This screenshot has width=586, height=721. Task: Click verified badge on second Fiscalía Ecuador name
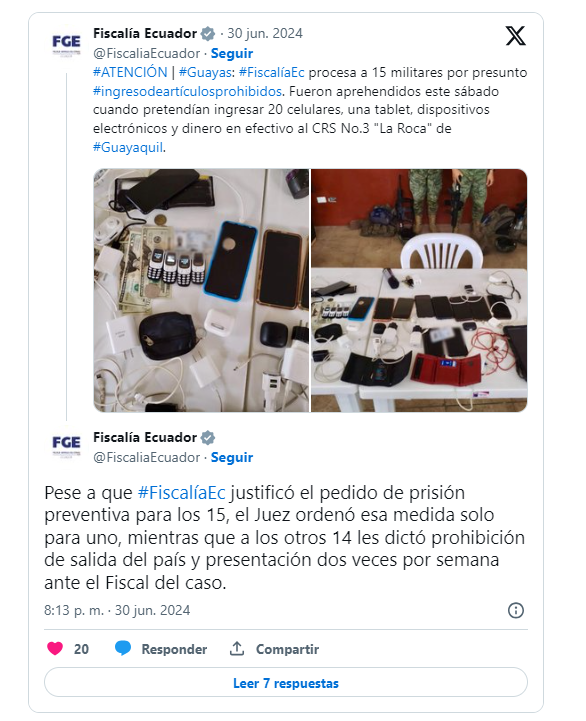(x=208, y=437)
